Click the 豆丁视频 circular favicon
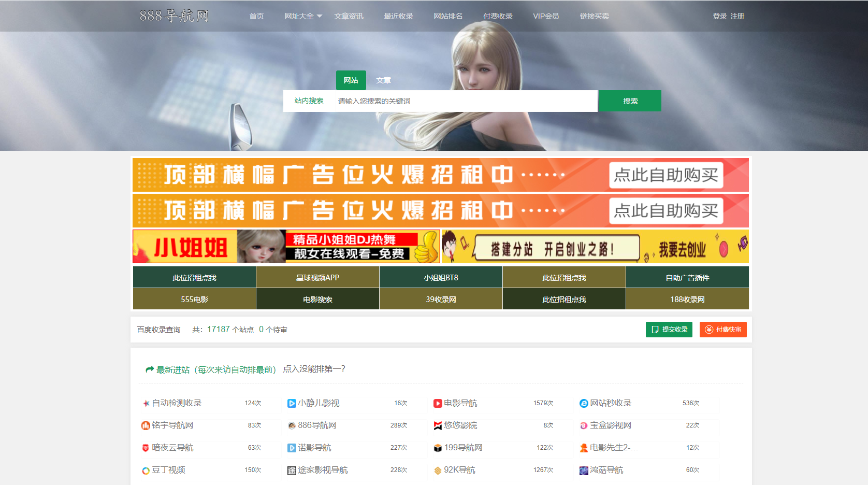This screenshot has height=485, width=868. (145, 470)
